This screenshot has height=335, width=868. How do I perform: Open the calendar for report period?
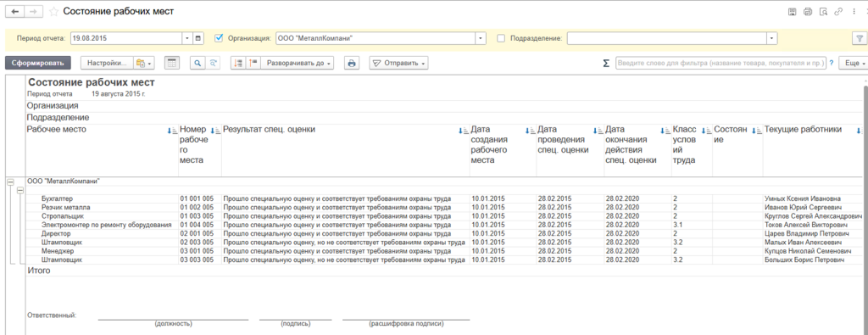click(198, 38)
